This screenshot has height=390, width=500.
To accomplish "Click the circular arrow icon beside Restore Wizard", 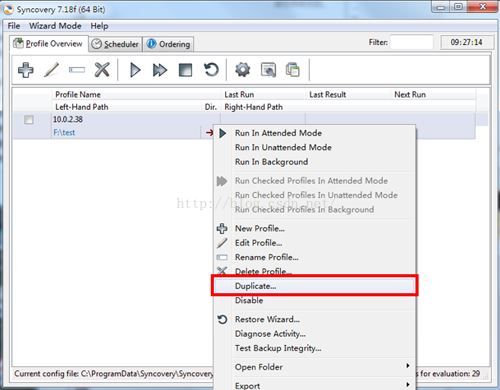I will (x=222, y=319).
